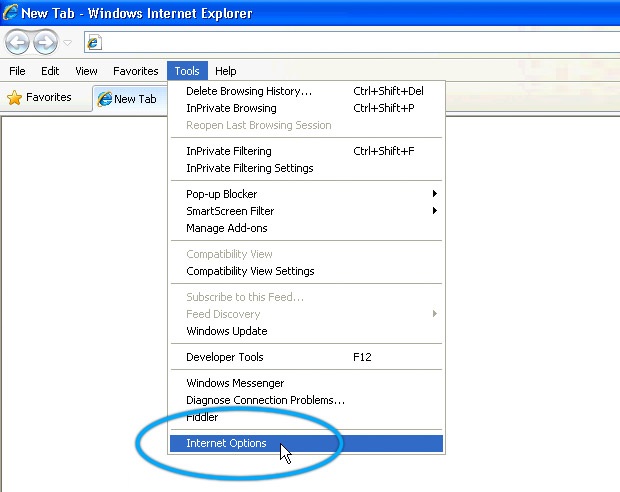Start InPrivate Browsing from Tools menu
The height and width of the screenshot is (492, 620).
coord(306,108)
